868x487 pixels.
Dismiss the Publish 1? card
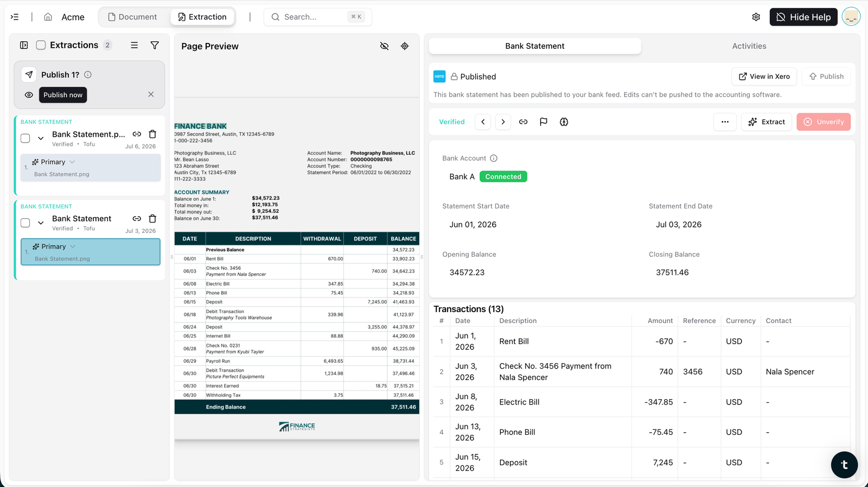click(151, 94)
